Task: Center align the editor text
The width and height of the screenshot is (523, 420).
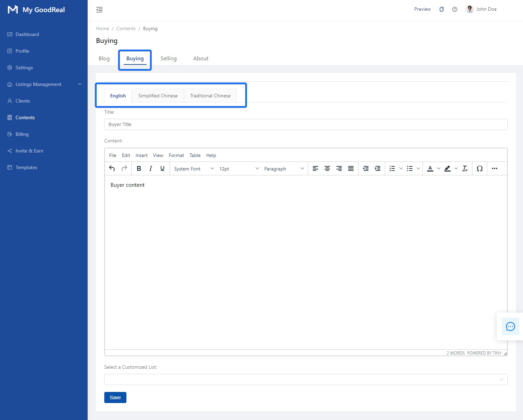Action: click(x=327, y=168)
